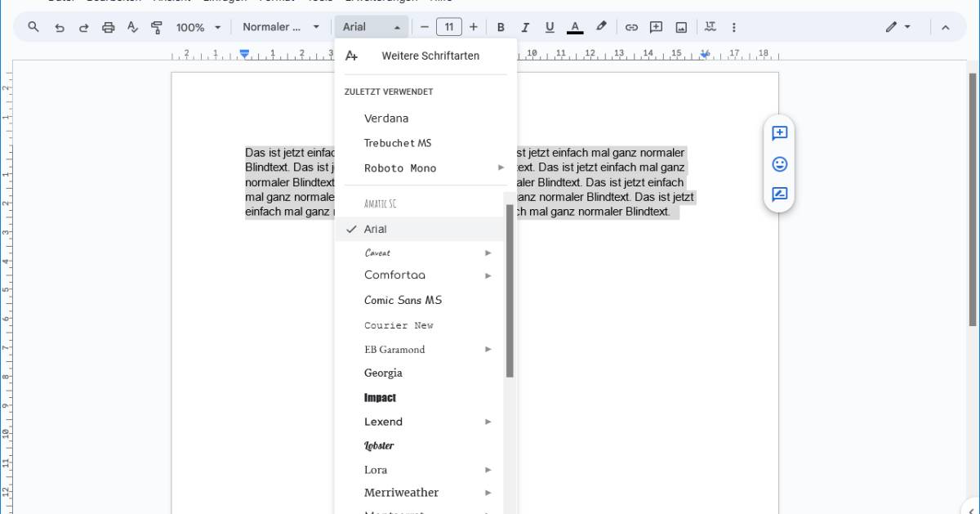This screenshot has width=980, height=514.
Task: Add a comment using the sidebar icon
Action: [778, 133]
